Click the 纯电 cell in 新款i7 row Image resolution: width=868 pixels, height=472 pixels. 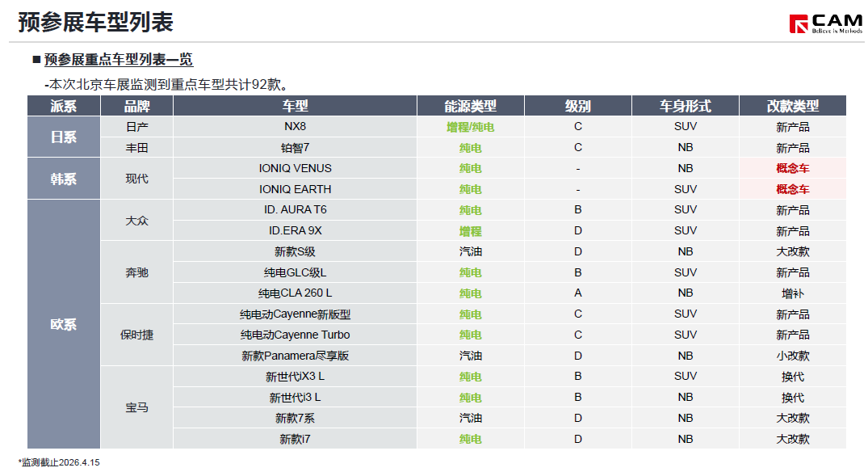(x=471, y=439)
